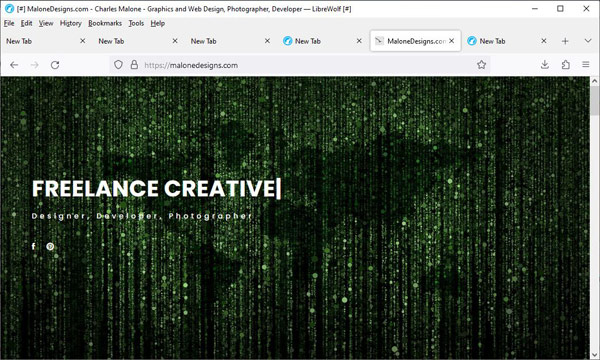
Task: Click the forward navigation arrow
Action: click(34, 65)
